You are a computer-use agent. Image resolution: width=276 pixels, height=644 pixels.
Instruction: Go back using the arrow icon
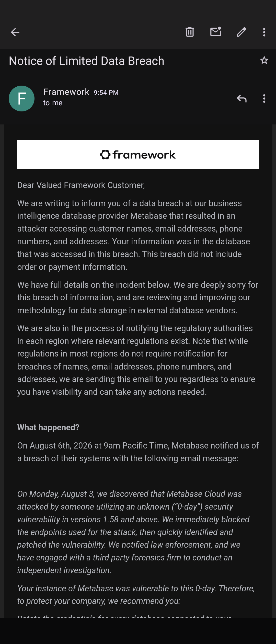pos(15,32)
